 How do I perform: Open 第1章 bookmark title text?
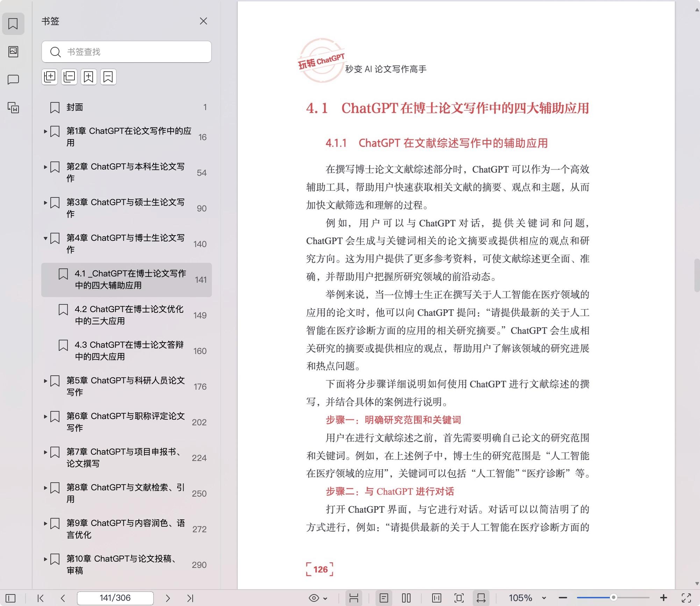129,137
